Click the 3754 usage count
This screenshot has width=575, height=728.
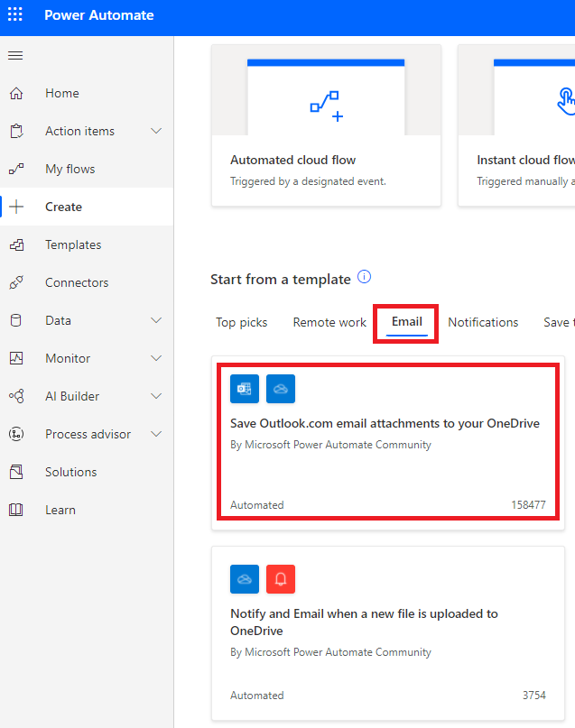pyautogui.click(x=534, y=695)
